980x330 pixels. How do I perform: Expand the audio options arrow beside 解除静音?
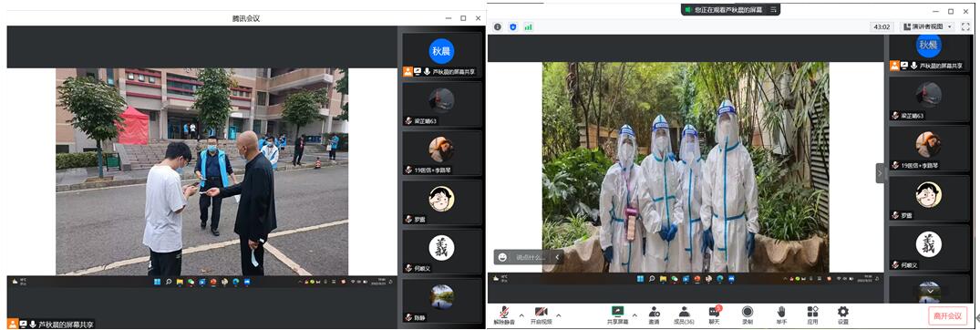tap(521, 315)
